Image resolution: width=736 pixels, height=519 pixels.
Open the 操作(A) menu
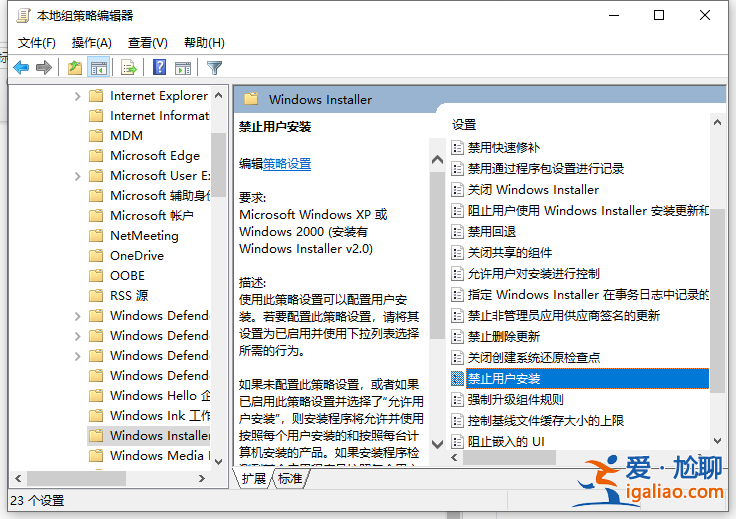(92, 43)
